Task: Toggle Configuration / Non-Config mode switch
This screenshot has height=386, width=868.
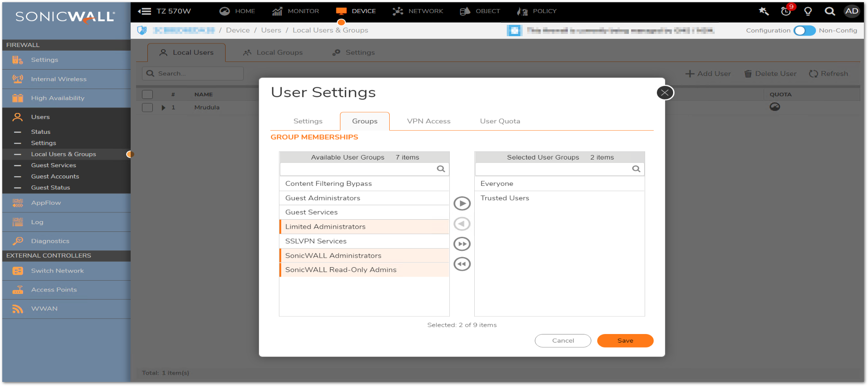Action: pos(804,30)
